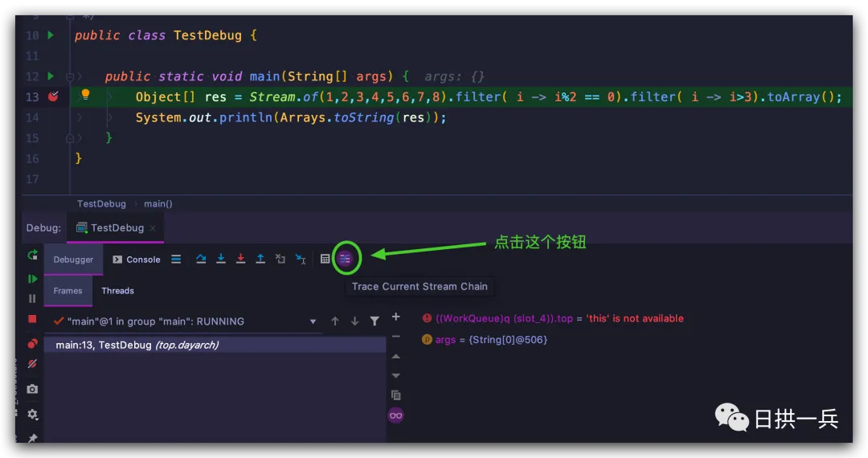Image resolution: width=868 pixels, height=458 pixels.
Task: Toggle Mute Breakpoints in the debug sidebar
Action: 32,364
